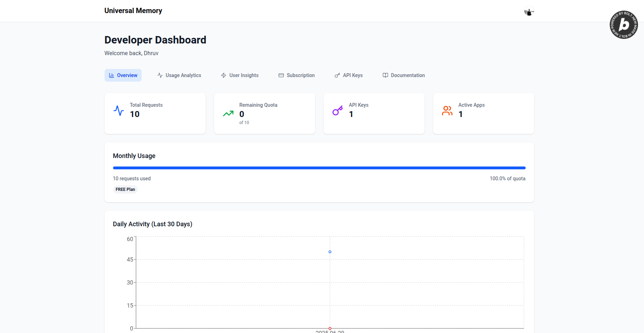
Task: Click the orange Active Apps users icon
Action: (x=447, y=111)
